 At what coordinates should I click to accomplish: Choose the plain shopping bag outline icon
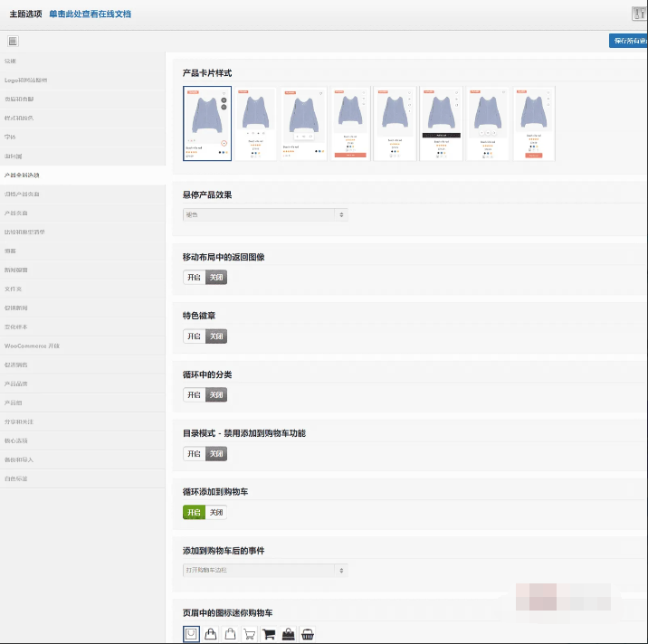[230, 634]
